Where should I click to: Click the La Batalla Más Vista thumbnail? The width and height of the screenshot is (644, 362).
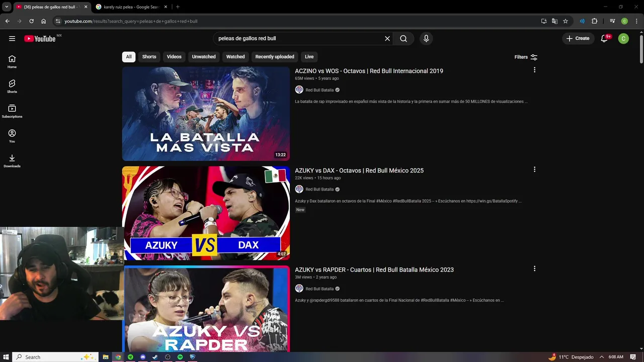pyautogui.click(x=206, y=114)
